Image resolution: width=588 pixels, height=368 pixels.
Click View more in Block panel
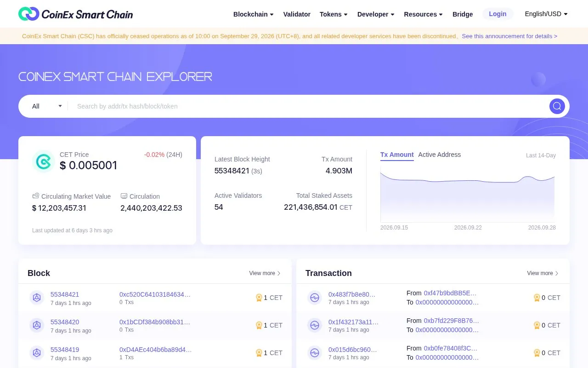coord(265,273)
